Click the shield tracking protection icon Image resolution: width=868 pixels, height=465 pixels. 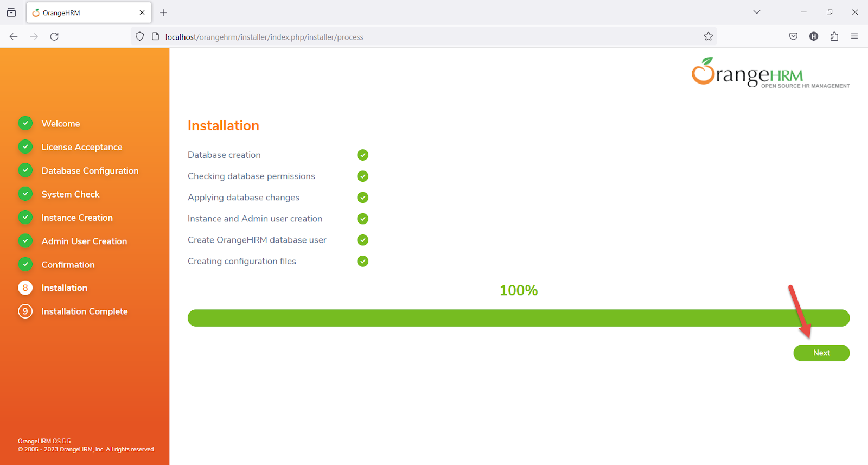pos(139,36)
